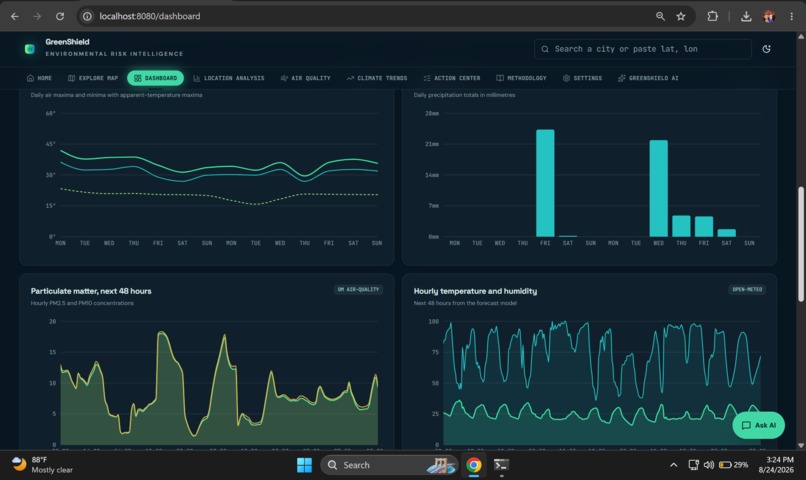Open the network status tray icon
The height and width of the screenshot is (480, 806).
(x=693, y=465)
